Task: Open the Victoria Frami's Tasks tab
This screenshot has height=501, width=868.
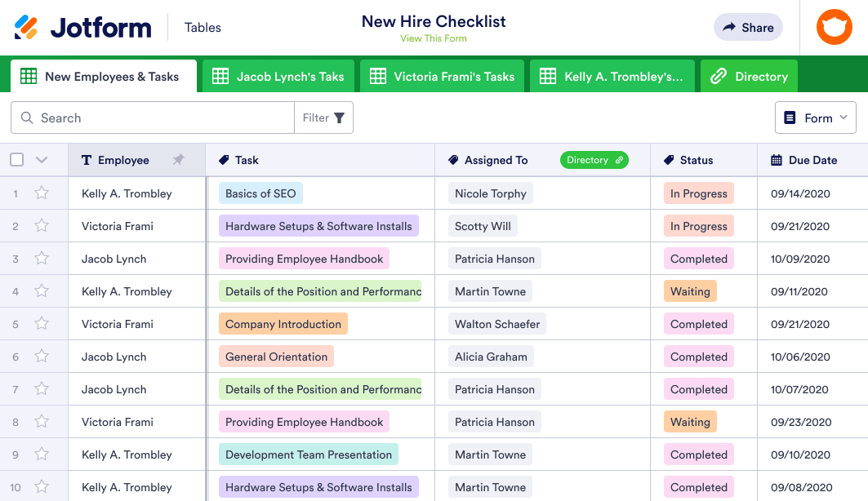Action: pyautogui.click(x=444, y=77)
